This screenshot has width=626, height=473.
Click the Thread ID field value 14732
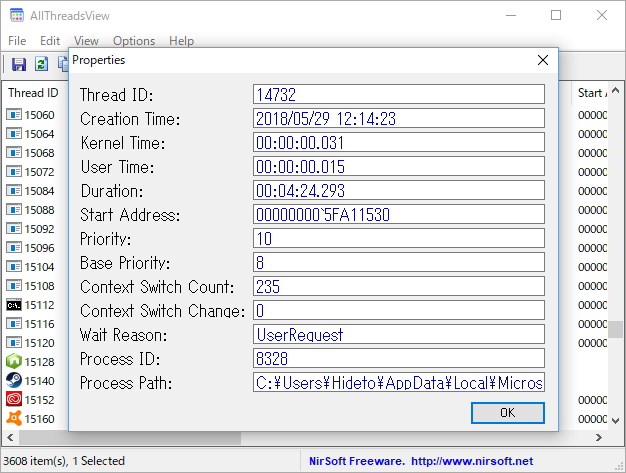tap(399, 95)
